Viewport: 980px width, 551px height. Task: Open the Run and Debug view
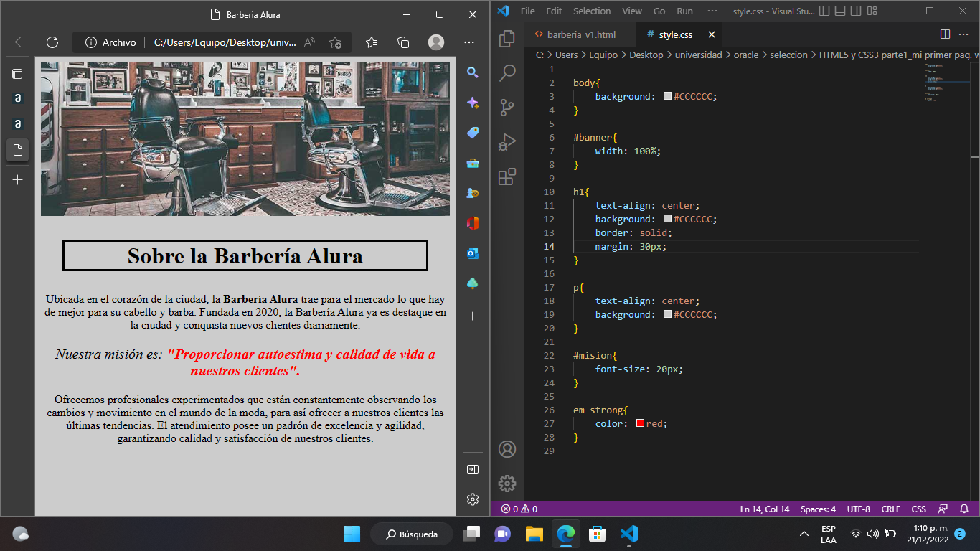(507, 142)
